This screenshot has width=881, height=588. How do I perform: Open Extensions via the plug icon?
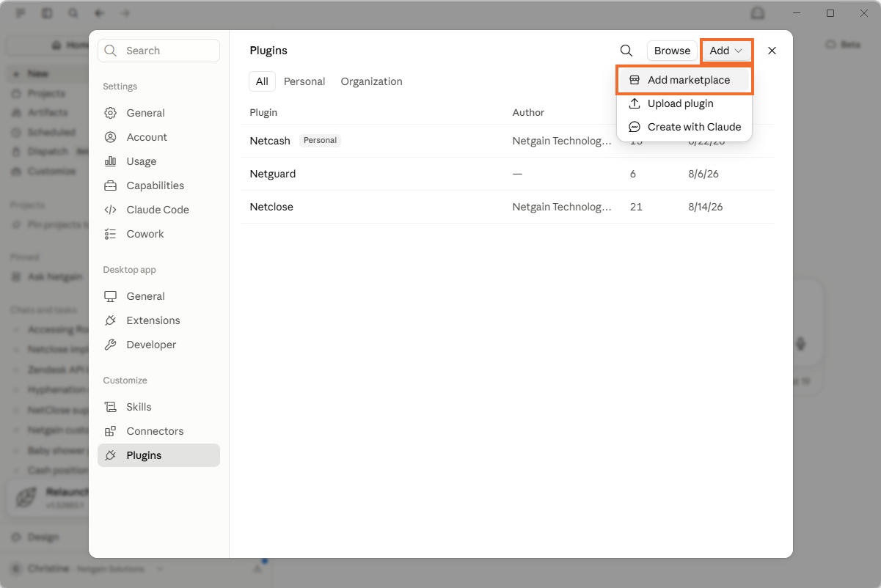110,320
